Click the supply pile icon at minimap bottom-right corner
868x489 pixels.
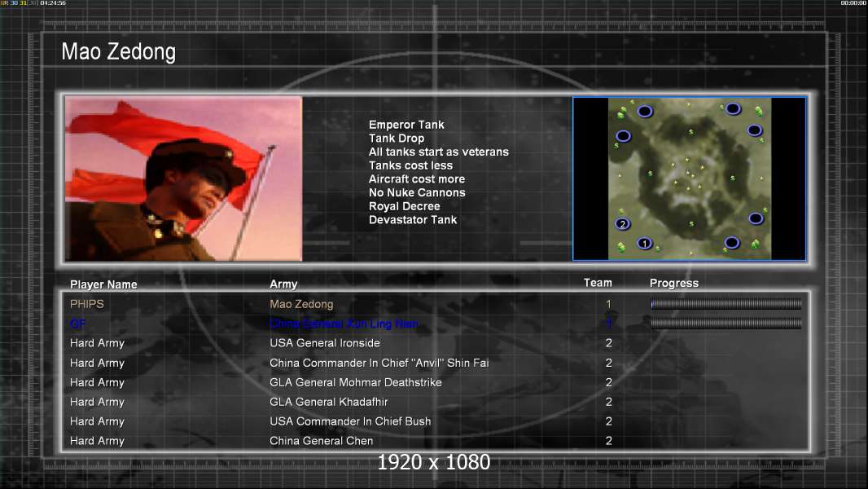[756, 244]
